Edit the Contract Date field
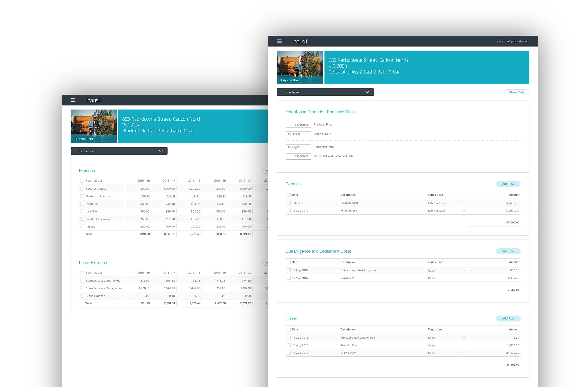 point(298,134)
